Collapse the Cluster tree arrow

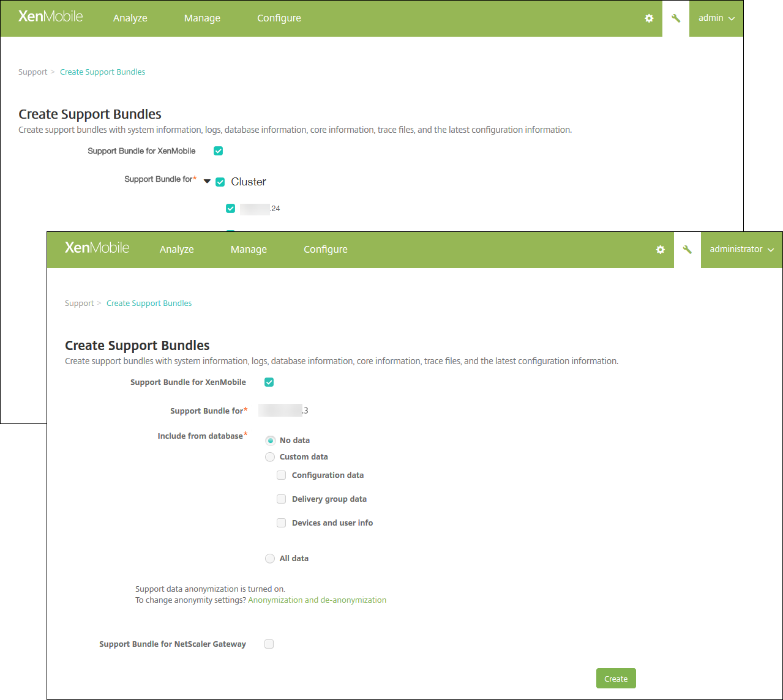click(x=207, y=181)
